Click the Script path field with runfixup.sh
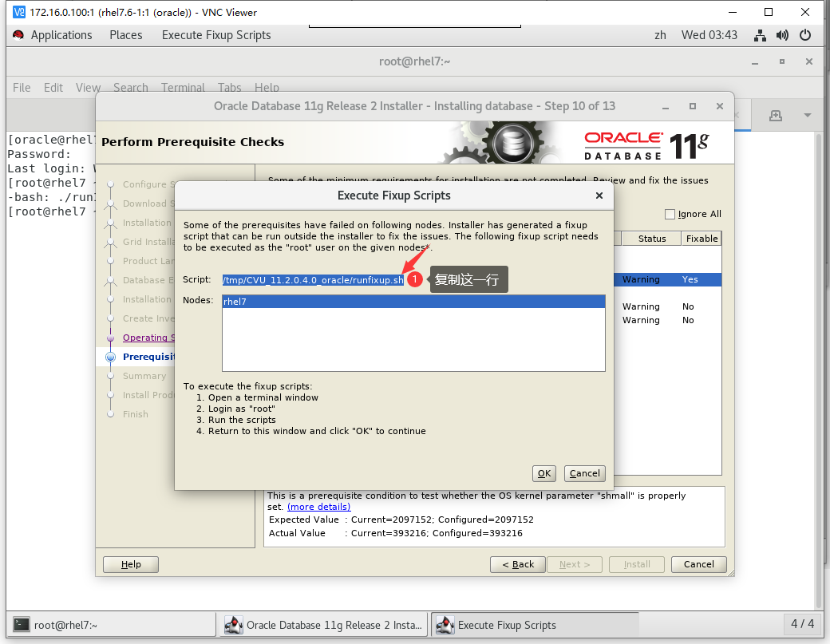 click(313, 280)
